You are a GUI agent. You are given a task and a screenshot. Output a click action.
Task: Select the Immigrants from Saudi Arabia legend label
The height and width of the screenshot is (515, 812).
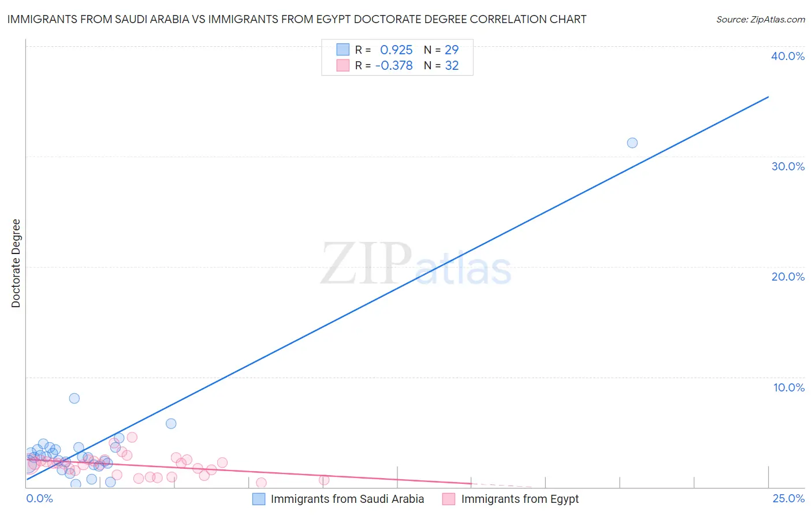point(347,499)
